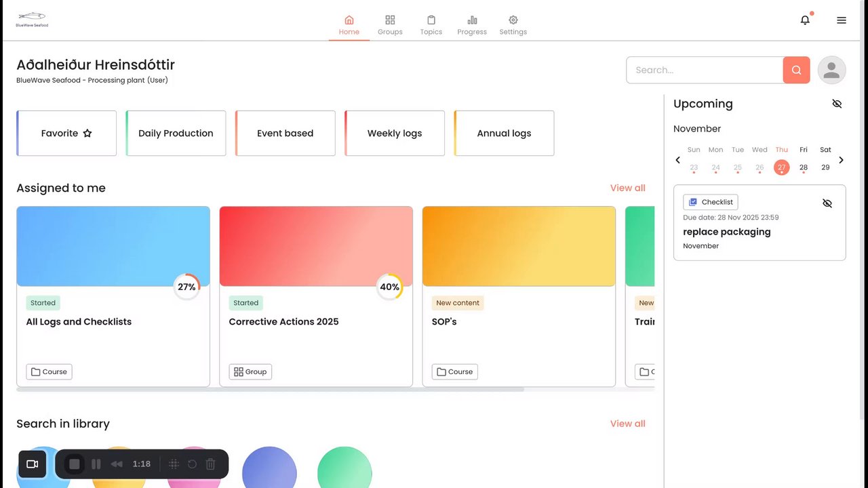Go to previous calendar week

[677, 160]
